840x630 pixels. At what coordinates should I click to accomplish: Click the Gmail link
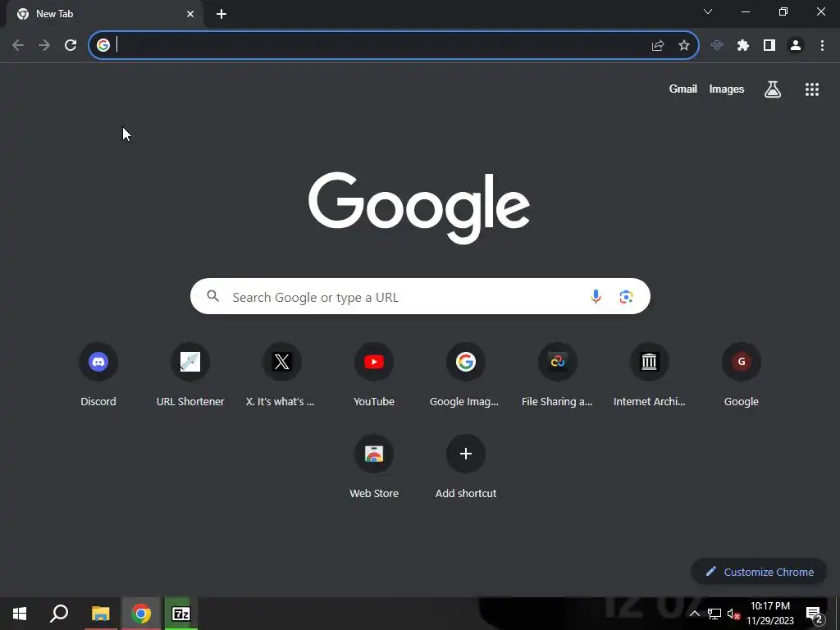coord(683,89)
